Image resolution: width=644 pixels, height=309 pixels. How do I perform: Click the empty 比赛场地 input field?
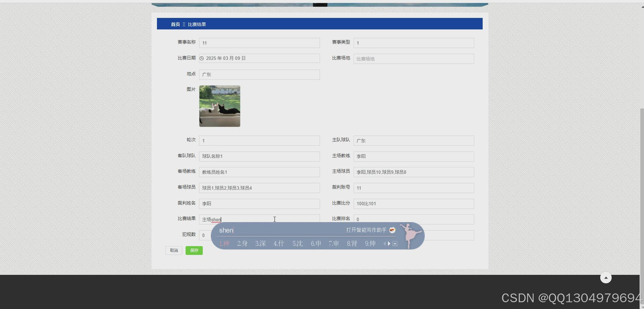pyautogui.click(x=414, y=59)
